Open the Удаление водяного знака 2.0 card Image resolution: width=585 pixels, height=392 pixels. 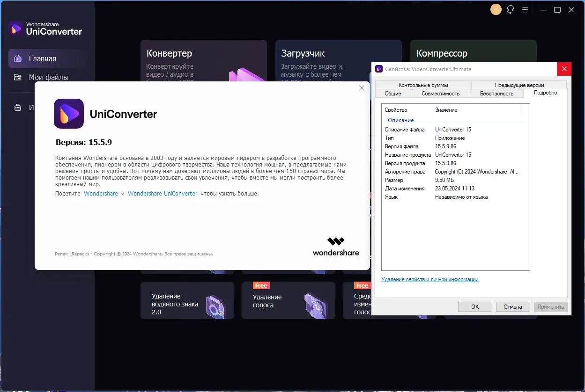[x=187, y=300]
